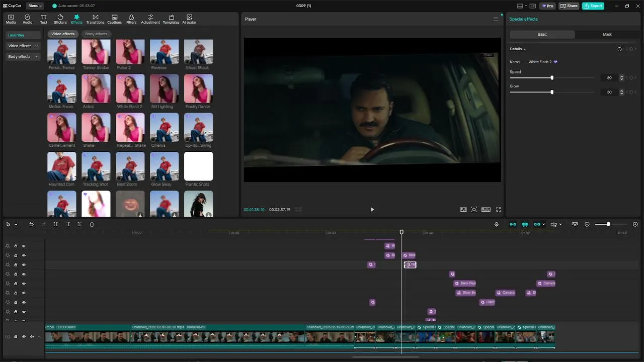Open the Audio panel
644x362 pixels.
click(x=27, y=19)
